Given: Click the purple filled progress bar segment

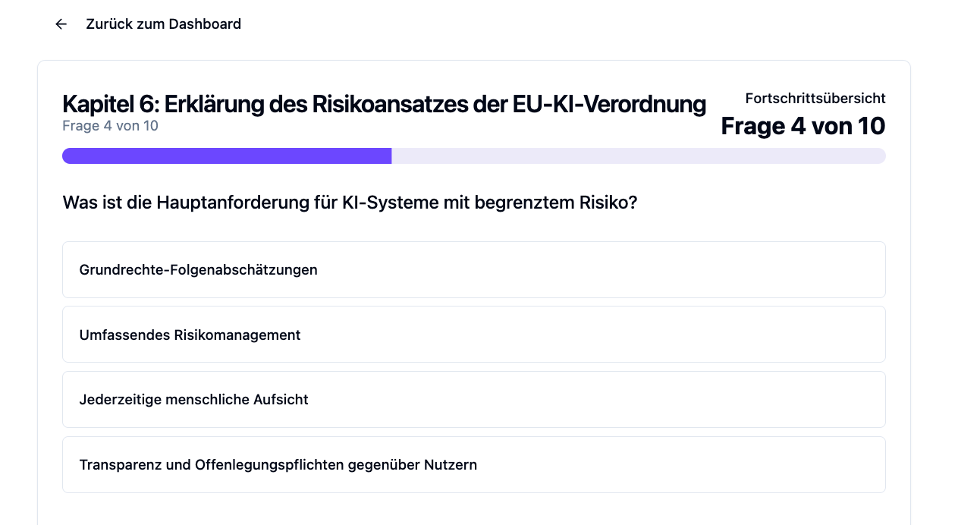Looking at the screenshot, I should click(226, 156).
